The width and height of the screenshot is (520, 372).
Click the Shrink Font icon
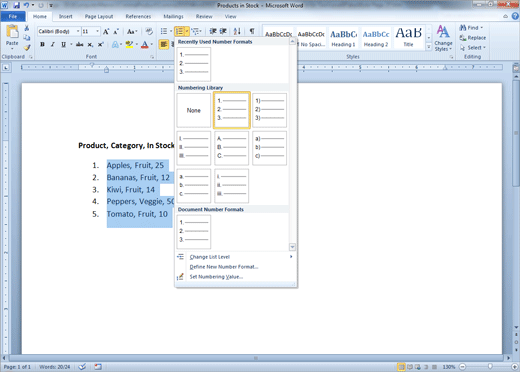pos(116,32)
